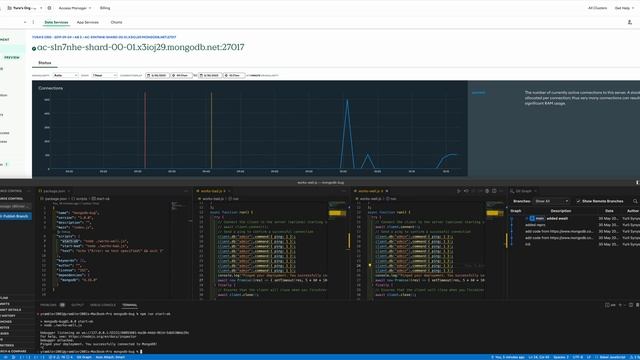Toggle the Show Remote Branches checkbox
The image size is (640, 360).
[578, 201]
